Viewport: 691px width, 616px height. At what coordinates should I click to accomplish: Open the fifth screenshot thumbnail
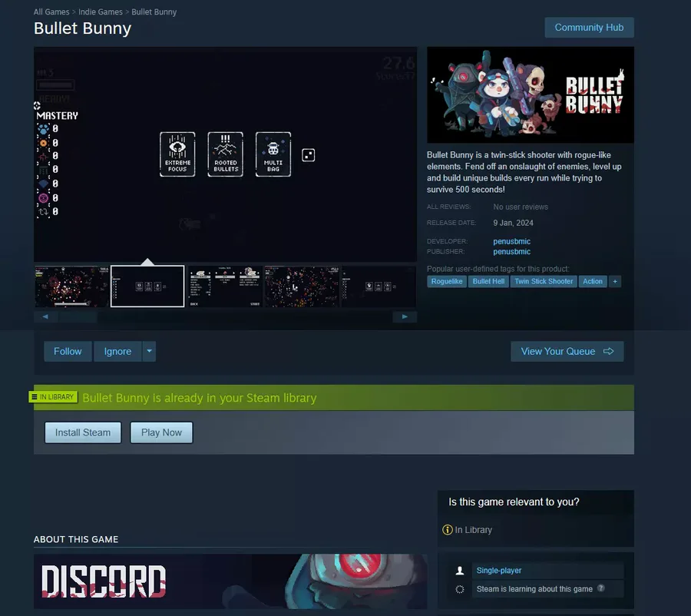[378, 286]
